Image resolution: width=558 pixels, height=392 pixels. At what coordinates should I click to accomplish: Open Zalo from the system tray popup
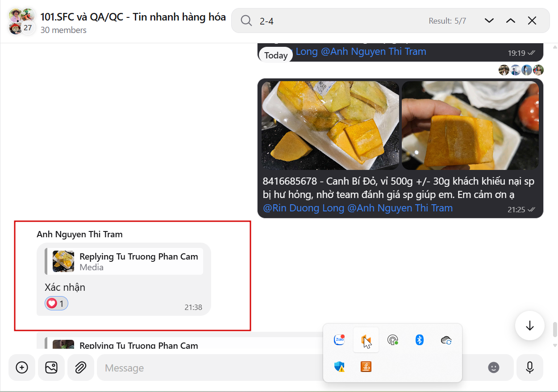(x=339, y=340)
